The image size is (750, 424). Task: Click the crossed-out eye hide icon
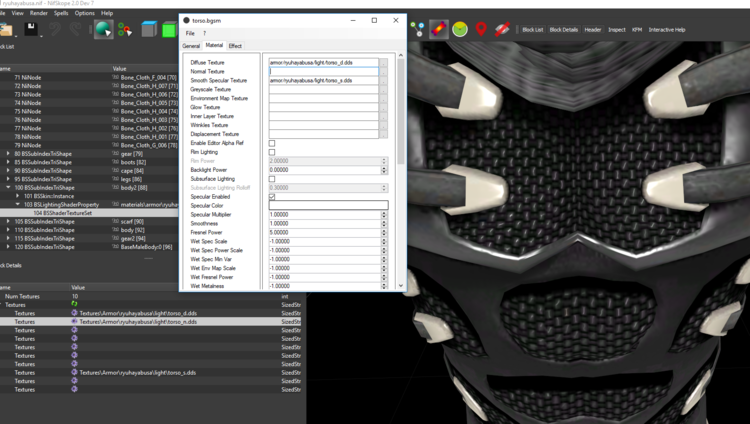tap(502, 29)
